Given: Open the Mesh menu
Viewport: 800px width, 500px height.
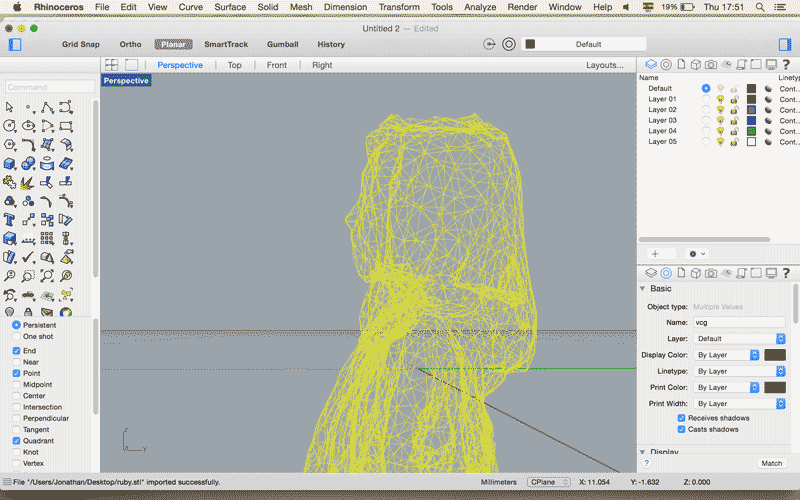Looking at the screenshot, I should tap(301, 7).
